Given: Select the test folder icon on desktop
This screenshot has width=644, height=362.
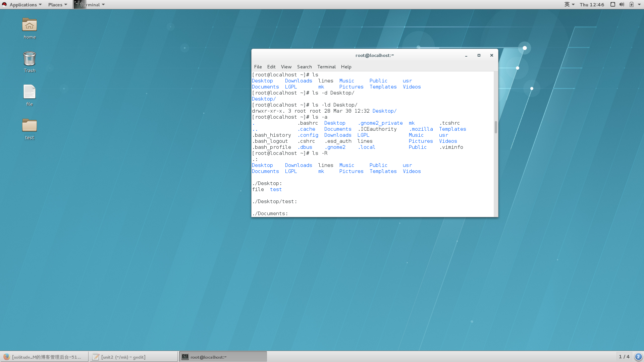Looking at the screenshot, I should (30, 125).
